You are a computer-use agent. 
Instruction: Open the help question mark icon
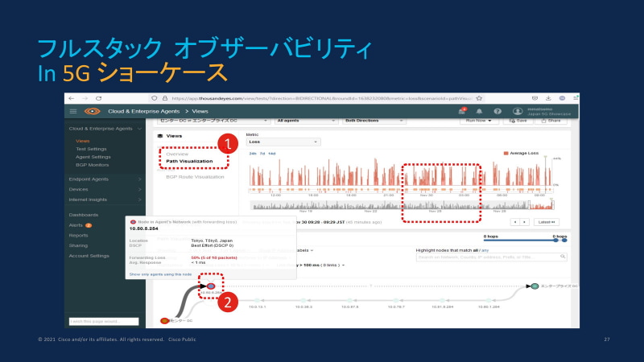497,111
